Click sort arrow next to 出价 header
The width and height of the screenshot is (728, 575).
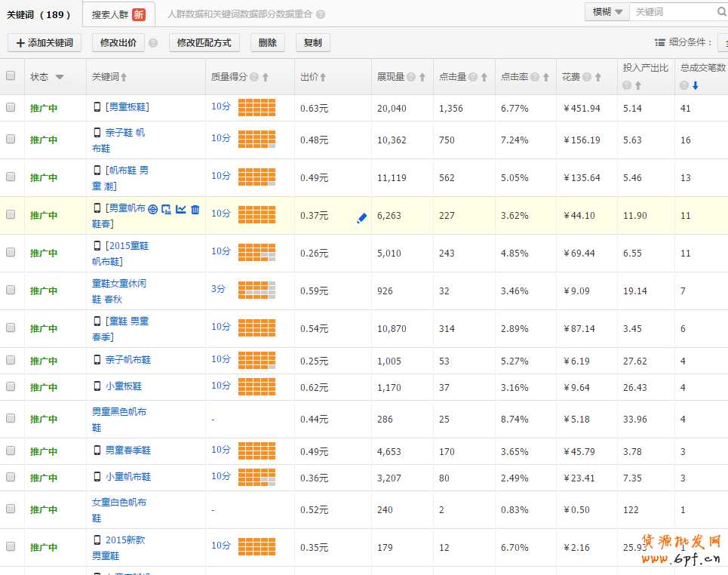click(323, 77)
